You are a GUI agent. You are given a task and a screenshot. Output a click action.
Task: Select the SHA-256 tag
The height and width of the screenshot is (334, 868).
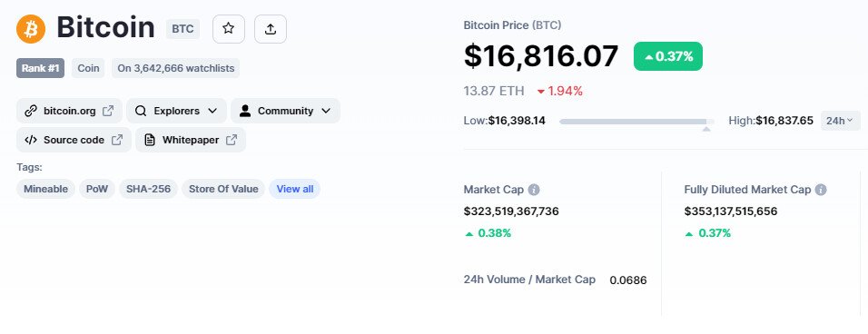148,189
